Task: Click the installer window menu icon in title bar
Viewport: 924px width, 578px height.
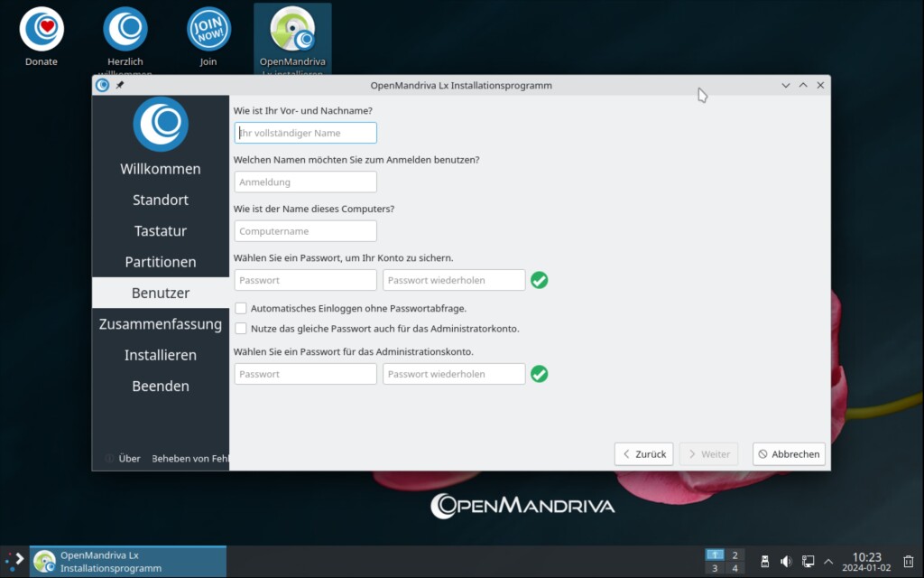Action: 103,85
